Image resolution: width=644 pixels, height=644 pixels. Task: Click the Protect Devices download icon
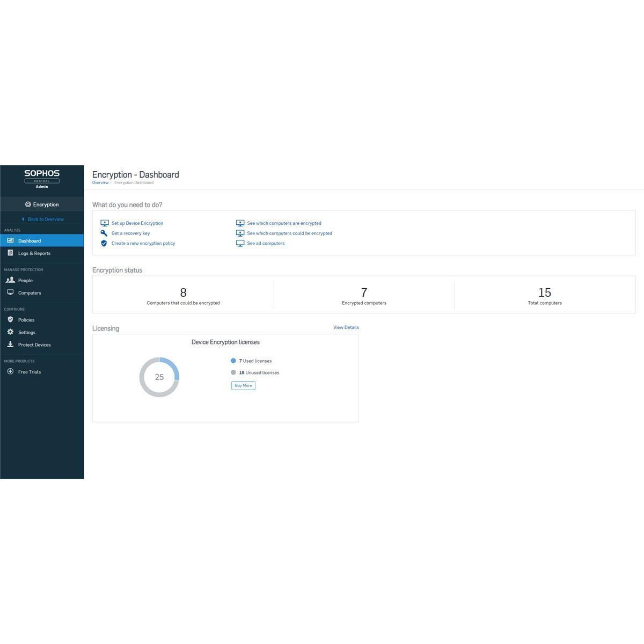click(10, 345)
